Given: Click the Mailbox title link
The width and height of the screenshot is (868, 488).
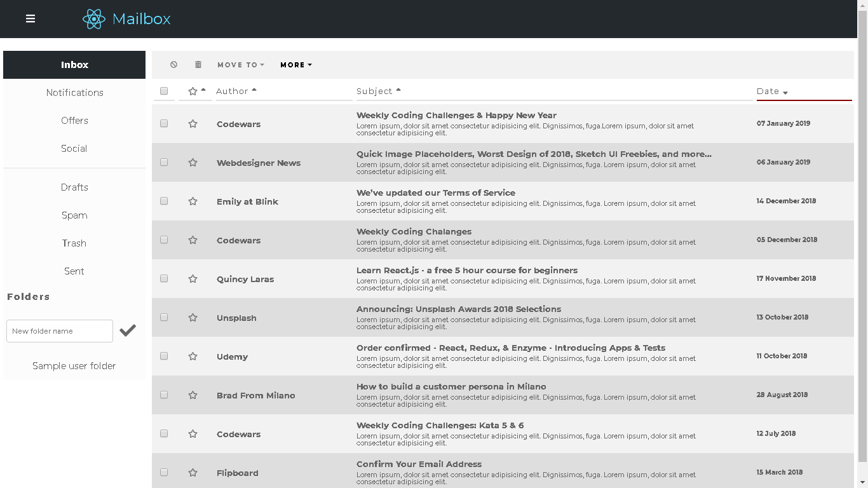Looking at the screenshot, I should 142,19.
